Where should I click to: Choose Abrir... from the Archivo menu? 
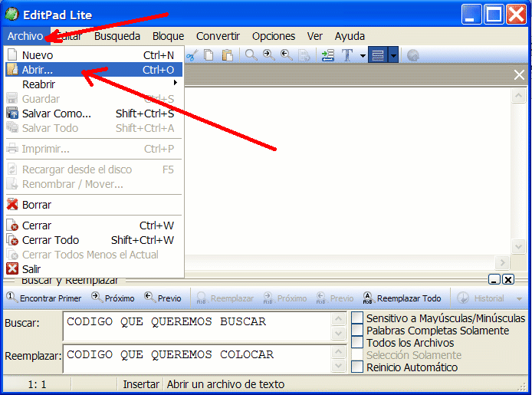(94, 70)
